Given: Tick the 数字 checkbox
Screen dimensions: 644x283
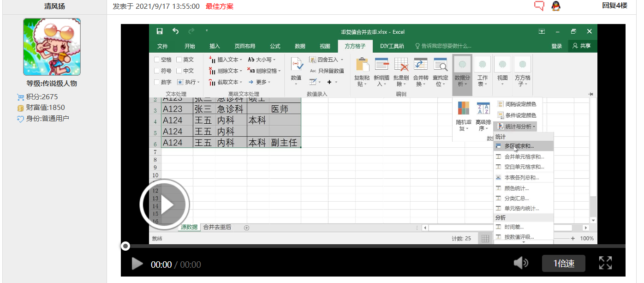Looking at the screenshot, I should pos(157,82).
